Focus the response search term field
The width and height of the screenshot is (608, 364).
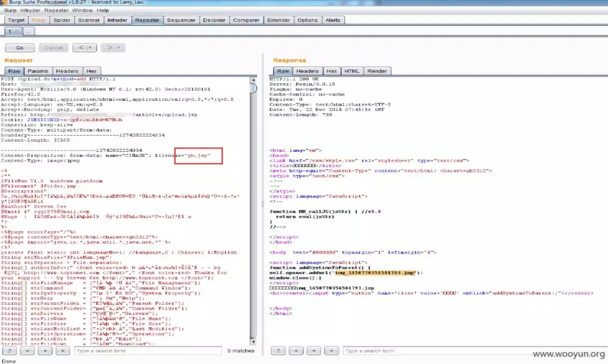tap(475, 350)
